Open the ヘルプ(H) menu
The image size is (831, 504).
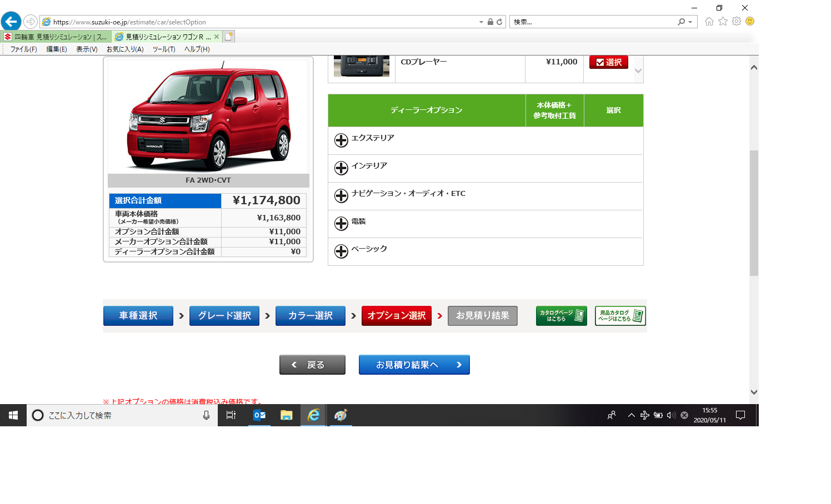point(197,49)
